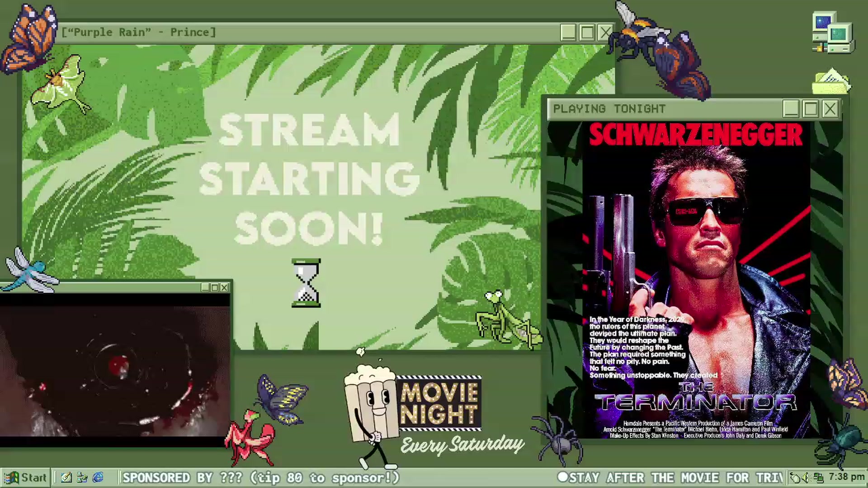Click the Every Saturday script text

462,445
